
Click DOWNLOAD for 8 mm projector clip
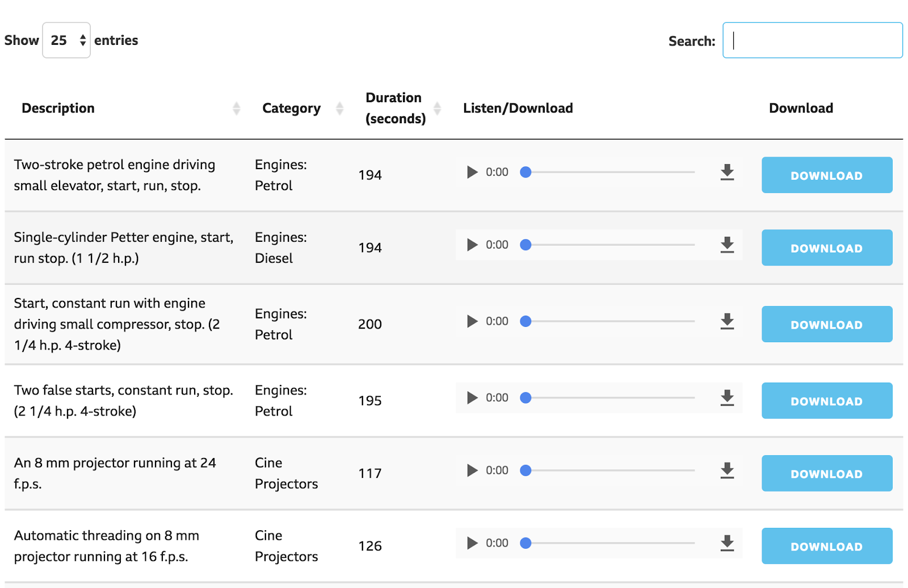click(826, 473)
